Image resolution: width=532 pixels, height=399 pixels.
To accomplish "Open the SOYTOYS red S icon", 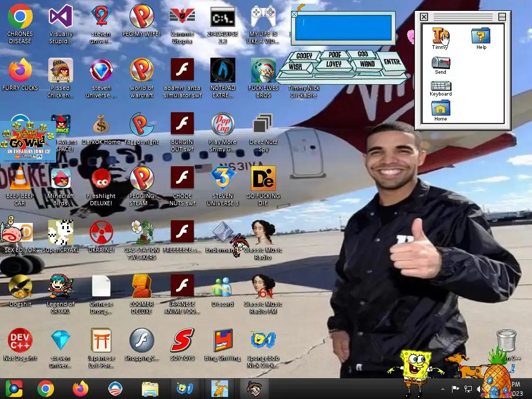I will pos(182,340).
